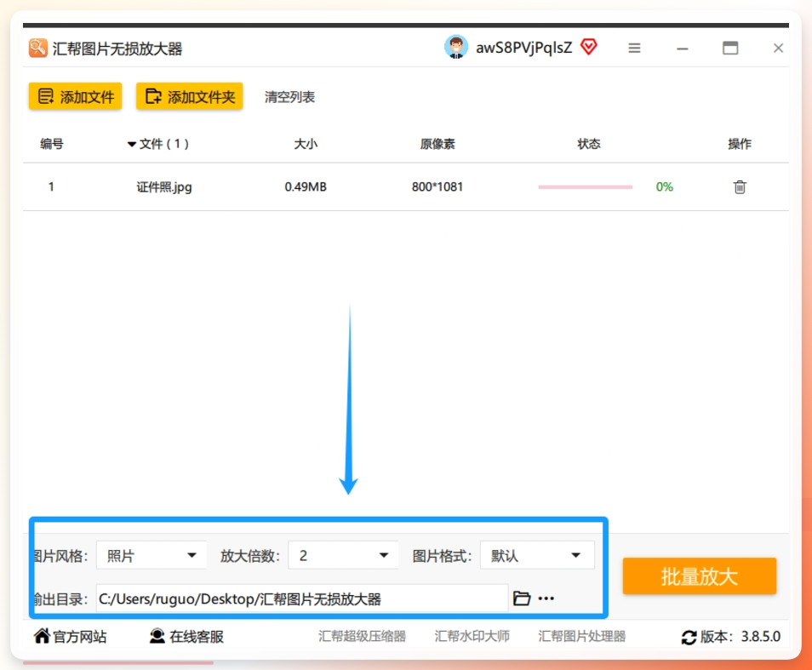Click the customer service headset icon
The height and width of the screenshot is (670, 812).
(157, 636)
